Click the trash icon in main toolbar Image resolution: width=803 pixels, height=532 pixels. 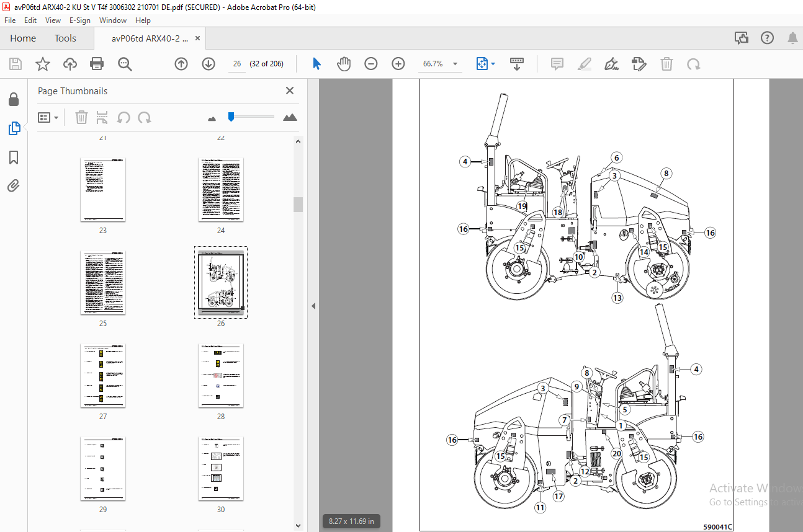tap(666, 64)
